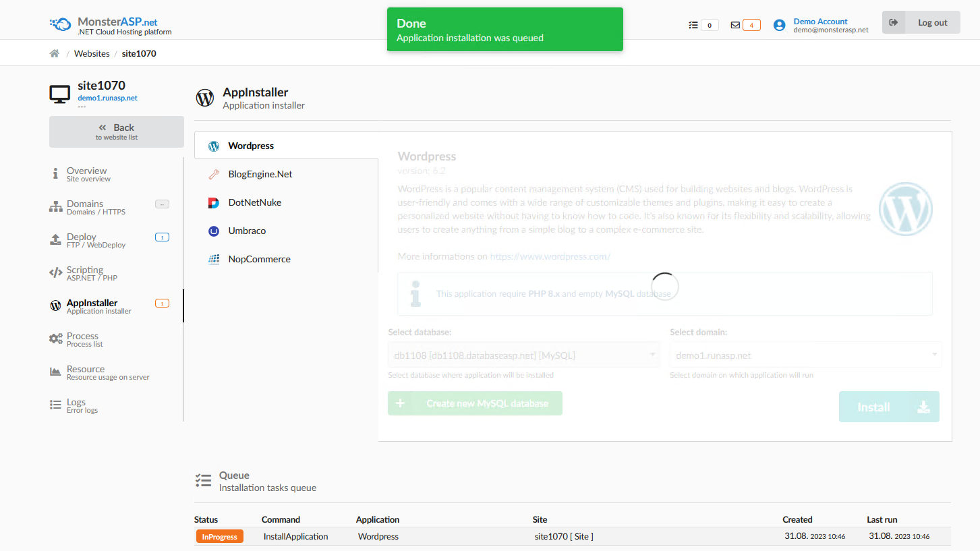This screenshot has width=980, height=551.
Task: Click the task count badge showing 0
Action: tap(710, 26)
